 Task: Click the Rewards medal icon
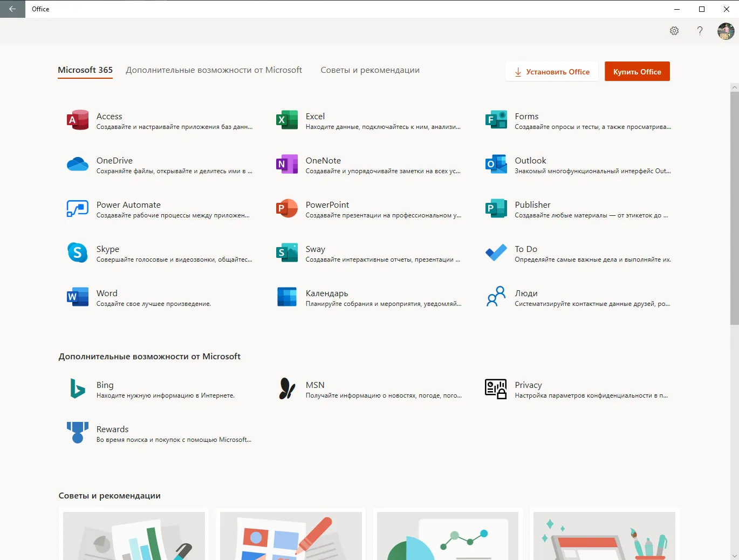tap(78, 433)
